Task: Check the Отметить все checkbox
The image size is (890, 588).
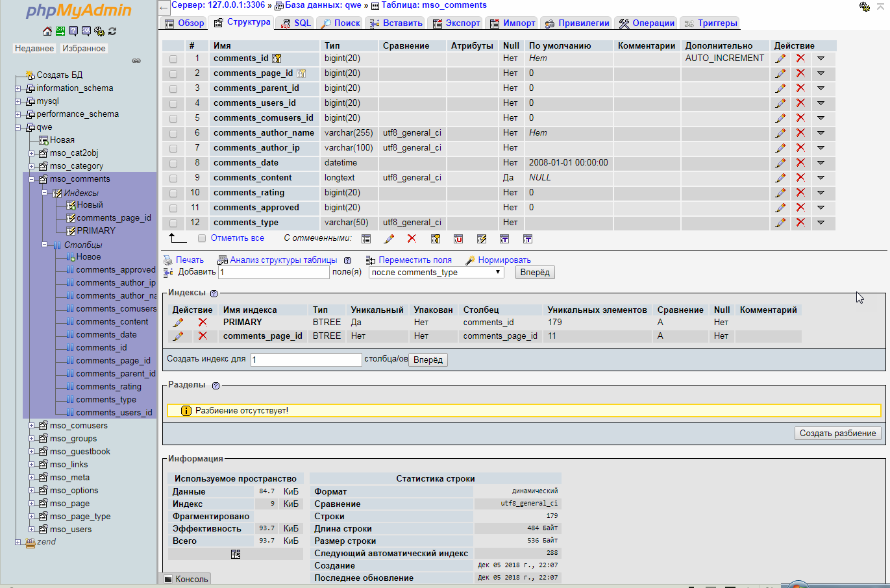Action: 201,238
